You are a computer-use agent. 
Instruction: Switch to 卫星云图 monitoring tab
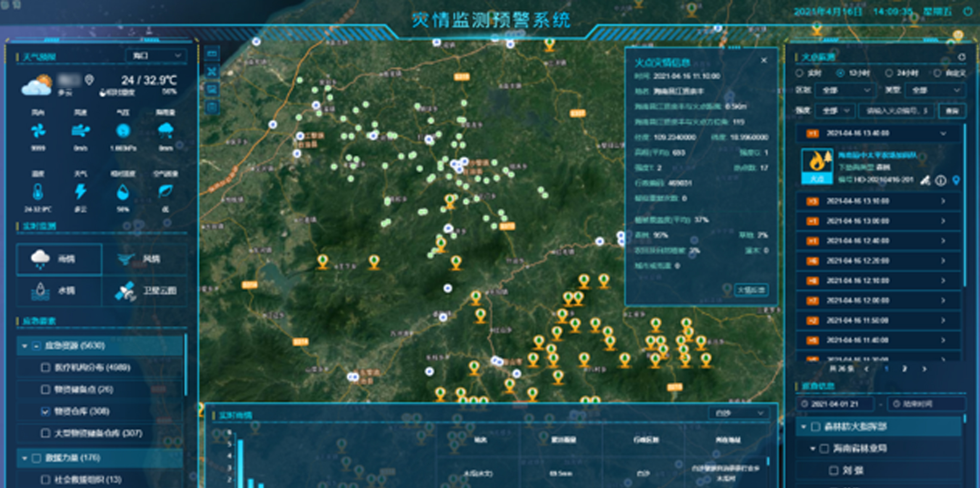coord(145,291)
